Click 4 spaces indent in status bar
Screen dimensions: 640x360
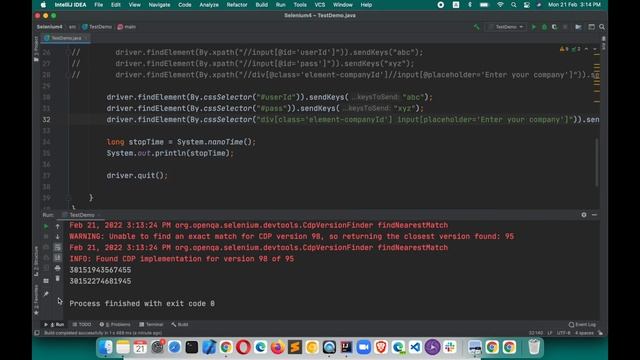584,333
